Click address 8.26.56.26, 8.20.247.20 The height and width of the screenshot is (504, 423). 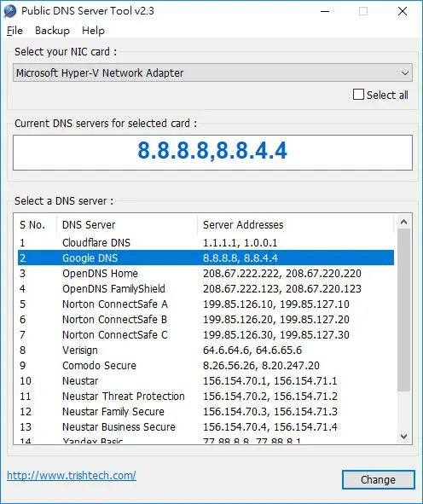[x=261, y=366]
